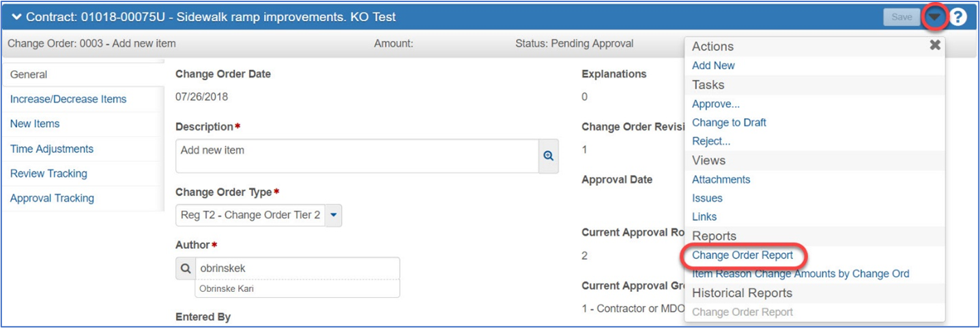Select Change to Draft task
Screen dimensions: 980x328
click(x=729, y=122)
